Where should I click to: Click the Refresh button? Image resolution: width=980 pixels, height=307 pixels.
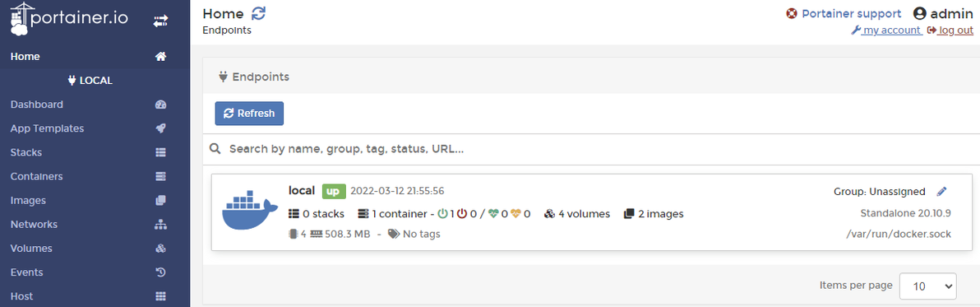[249, 114]
